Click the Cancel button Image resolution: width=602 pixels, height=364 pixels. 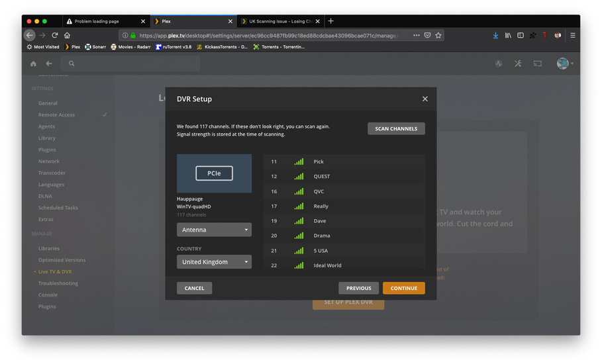(194, 288)
